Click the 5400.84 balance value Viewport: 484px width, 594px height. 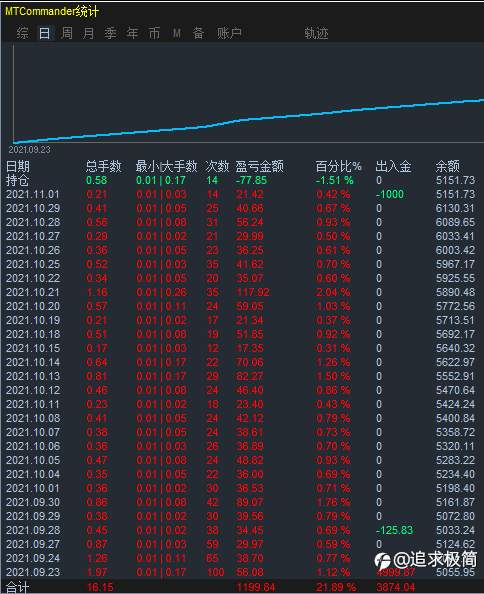455,419
